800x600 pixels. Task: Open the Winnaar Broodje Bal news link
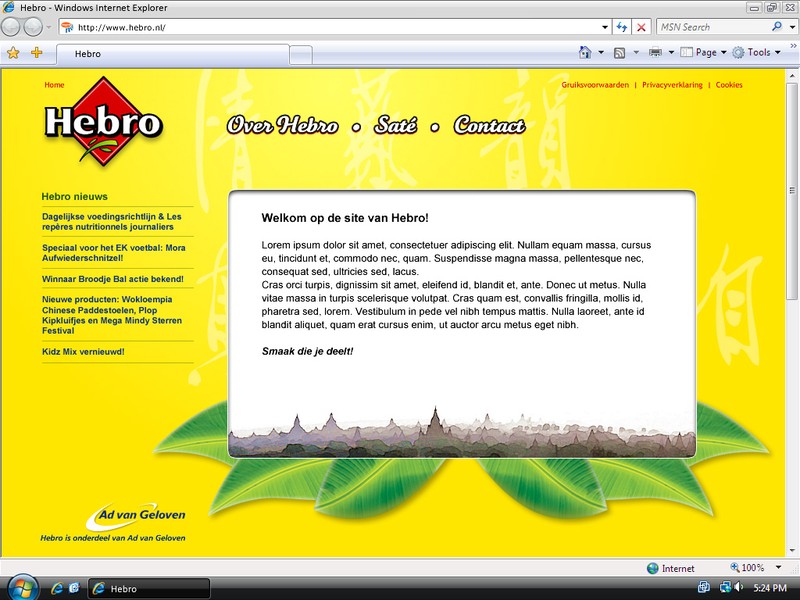pos(113,278)
